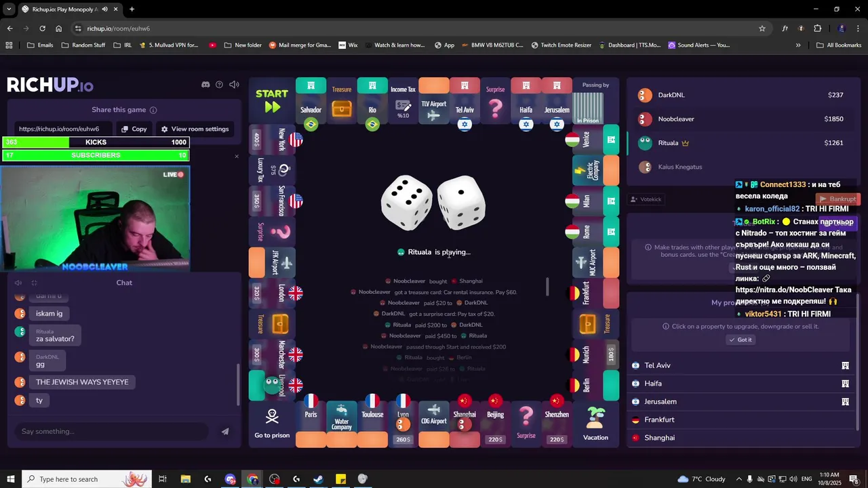Click the Say something chat input
868x488 pixels.
click(x=112, y=431)
